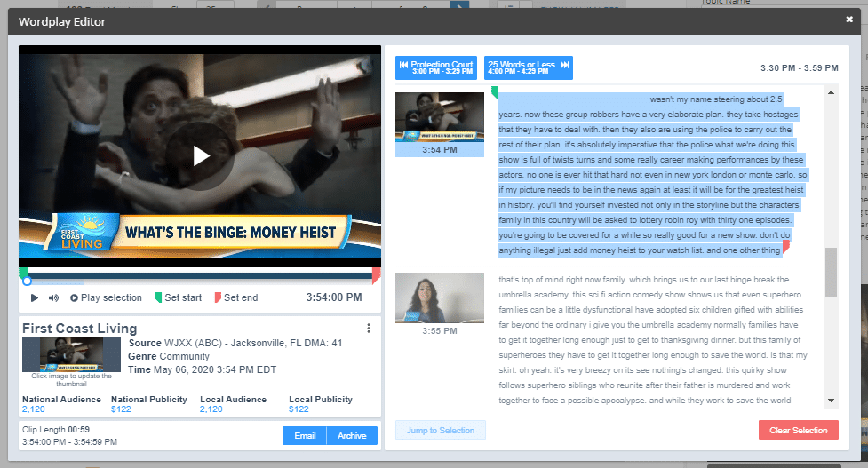Viewport: 868px width, 468px height.
Task: Click the Genre Community line
Action: point(169,356)
